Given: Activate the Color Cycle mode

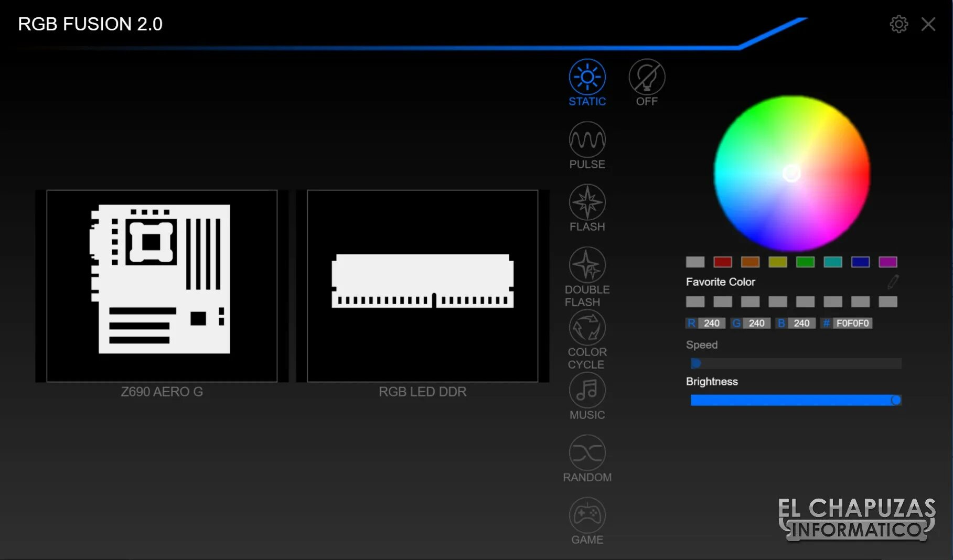Looking at the screenshot, I should (587, 339).
